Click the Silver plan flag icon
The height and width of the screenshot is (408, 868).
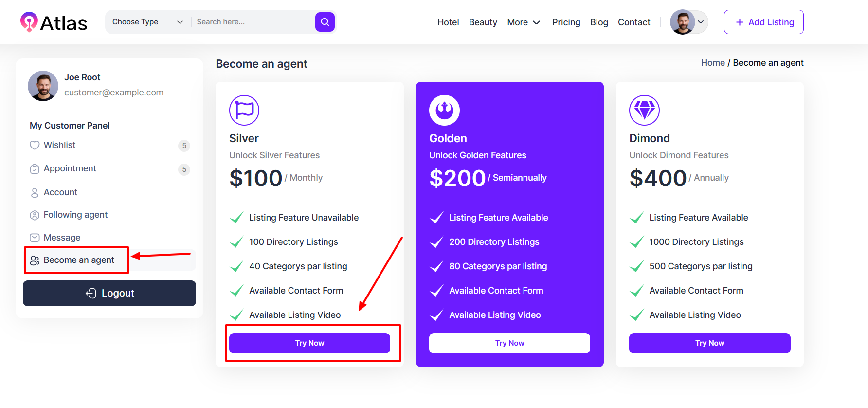244,110
